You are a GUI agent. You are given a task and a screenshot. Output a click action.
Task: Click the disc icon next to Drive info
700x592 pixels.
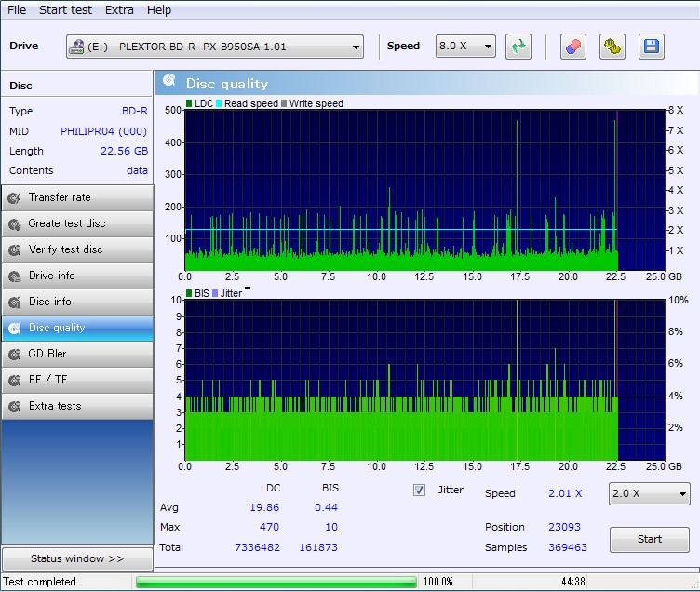(14, 276)
